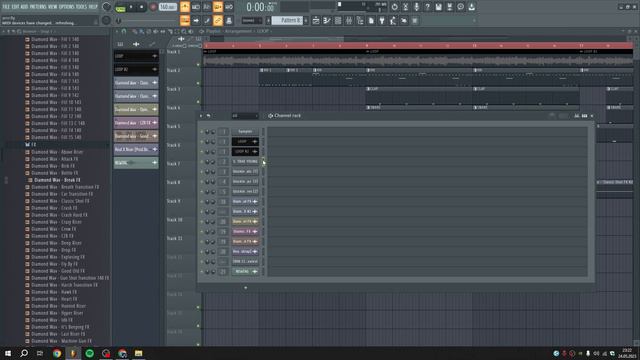Toggle countdown before recording icon
Image resolution: width=640 pixels, height=360 pixels.
click(207, 7)
